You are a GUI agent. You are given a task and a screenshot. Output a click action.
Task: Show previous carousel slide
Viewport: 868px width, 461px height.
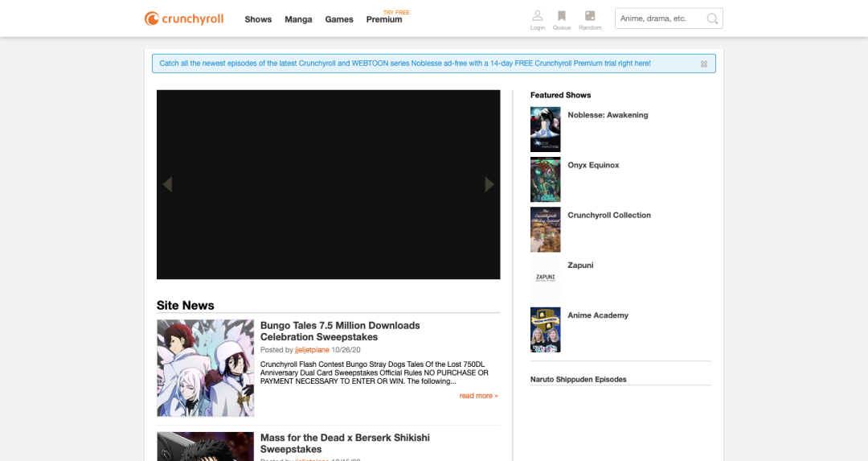(x=167, y=184)
